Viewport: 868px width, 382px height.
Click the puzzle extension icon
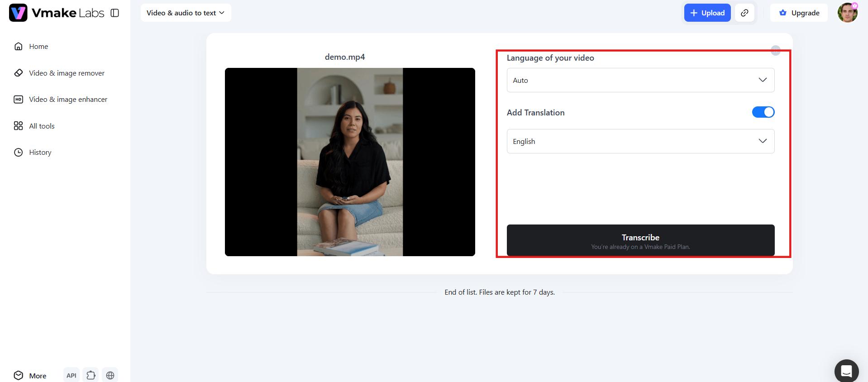click(91, 375)
